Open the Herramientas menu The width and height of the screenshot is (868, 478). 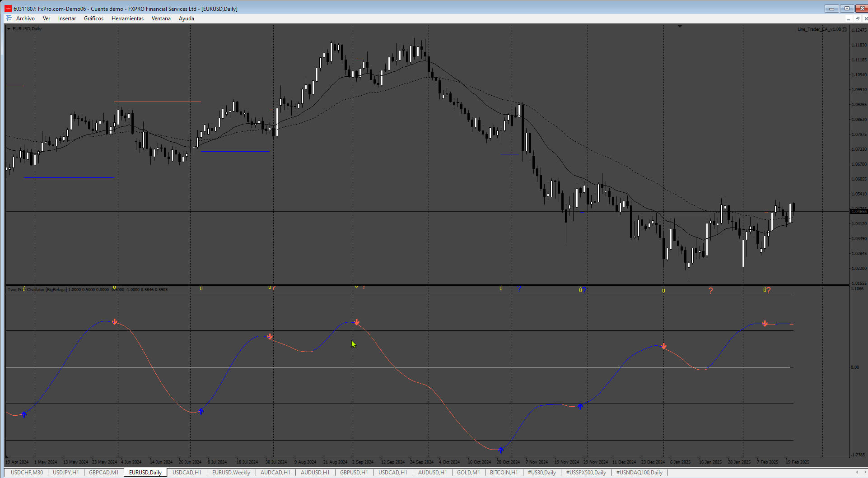click(x=127, y=19)
